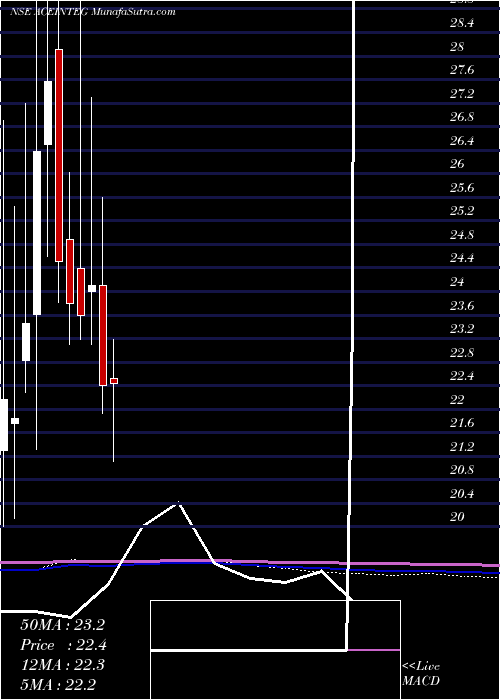
Task: Click the 28 price axis label
Action: click(x=457, y=47)
